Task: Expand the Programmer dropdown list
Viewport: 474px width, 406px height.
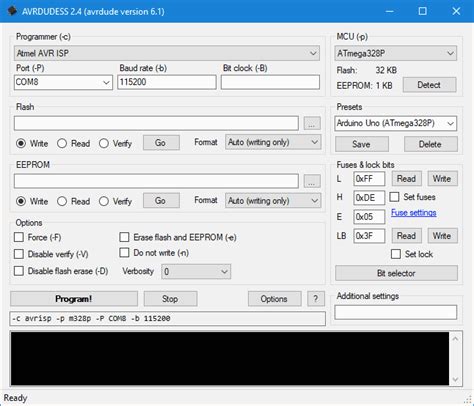Action: pos(167,53)
